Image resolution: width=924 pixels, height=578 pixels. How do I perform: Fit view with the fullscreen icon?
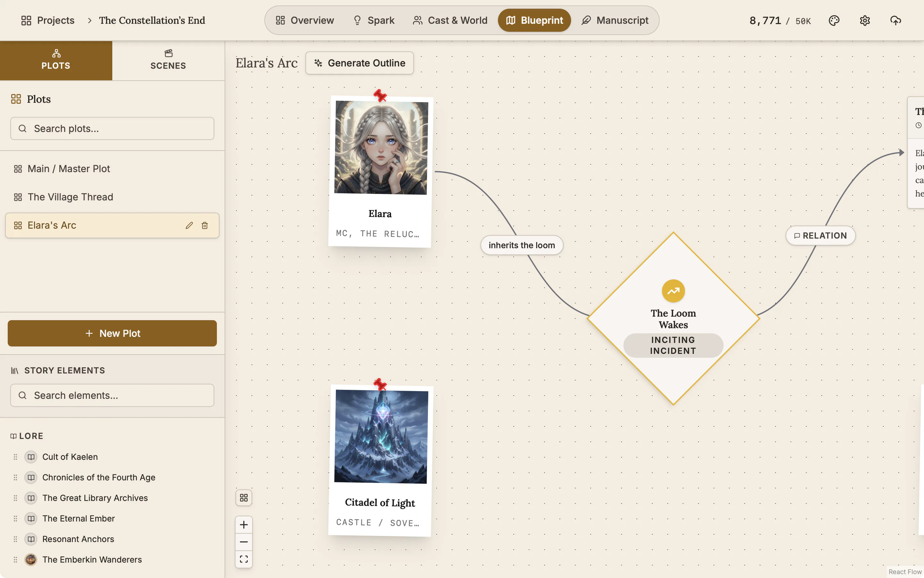point(244,559)
